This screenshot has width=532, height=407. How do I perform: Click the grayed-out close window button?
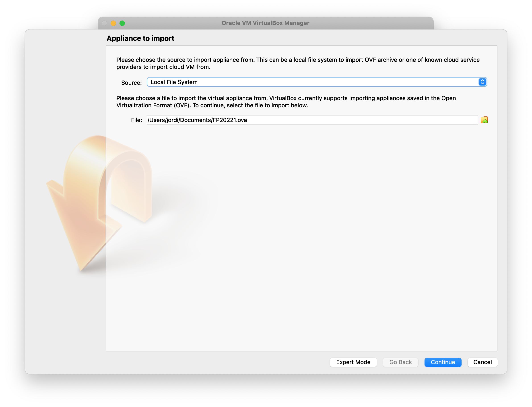tap(104, 23)
